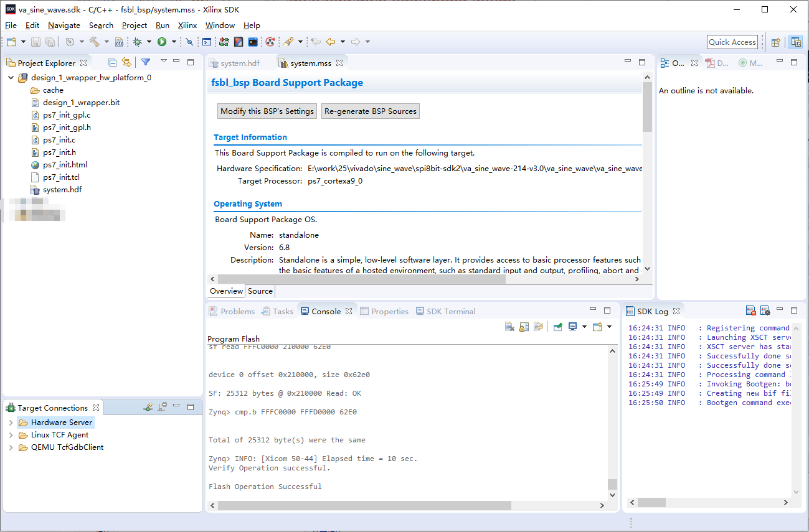Click the SDK Log horizontal scrollbar thumb
This screenshot has height=532, width=809.
[x=651, y=502]
